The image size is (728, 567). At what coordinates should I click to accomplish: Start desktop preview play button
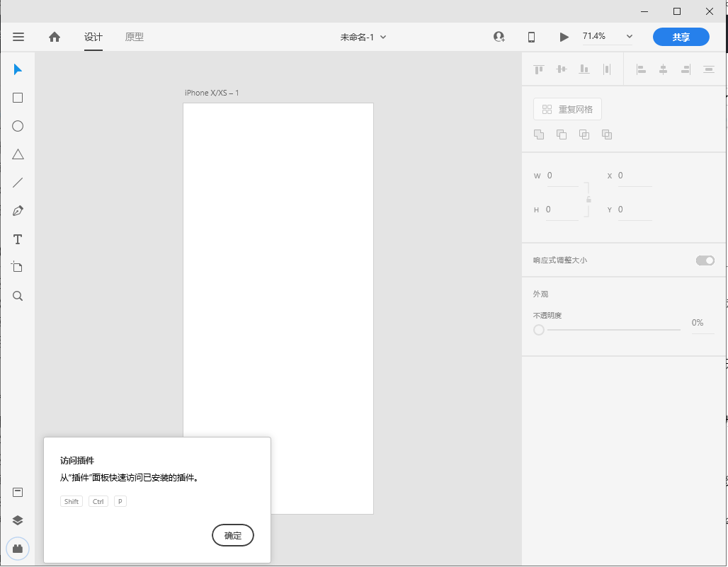[564, 37]
